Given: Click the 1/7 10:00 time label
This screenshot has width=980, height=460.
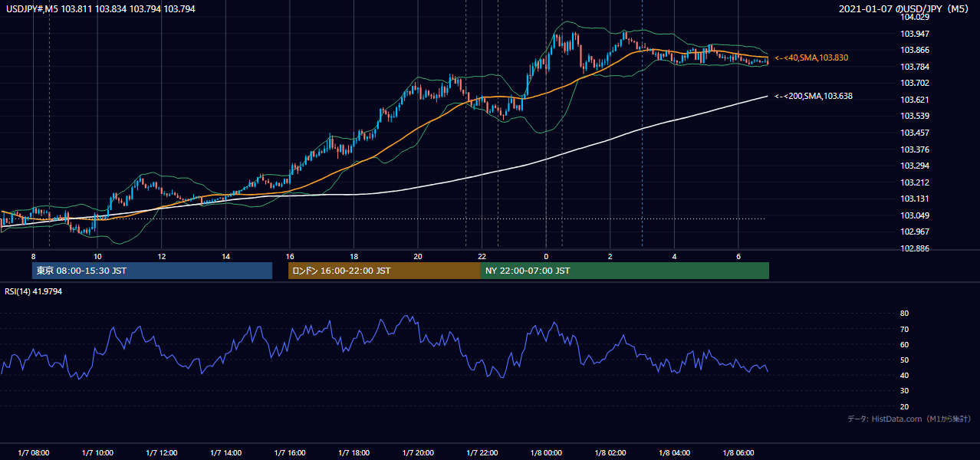Looking at the screenshot, I should 97,452.
